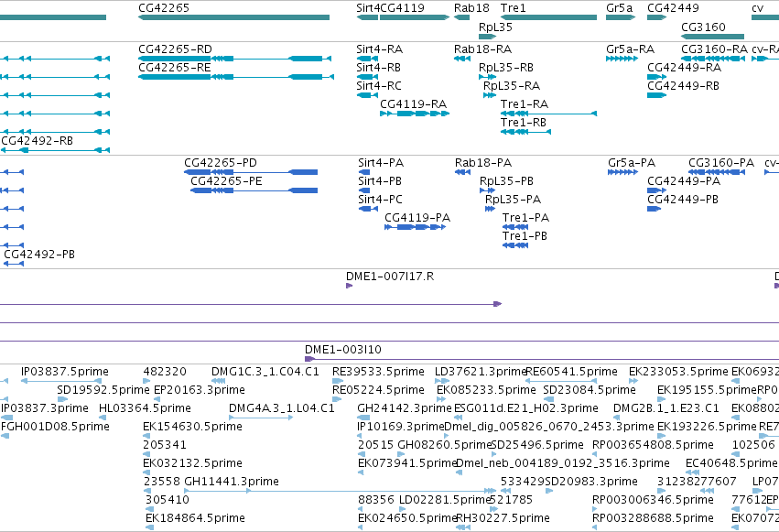Click the RpL35 gene feature
Screen dimensions: 779x532
pyautogui.click(x=487, y=37)
